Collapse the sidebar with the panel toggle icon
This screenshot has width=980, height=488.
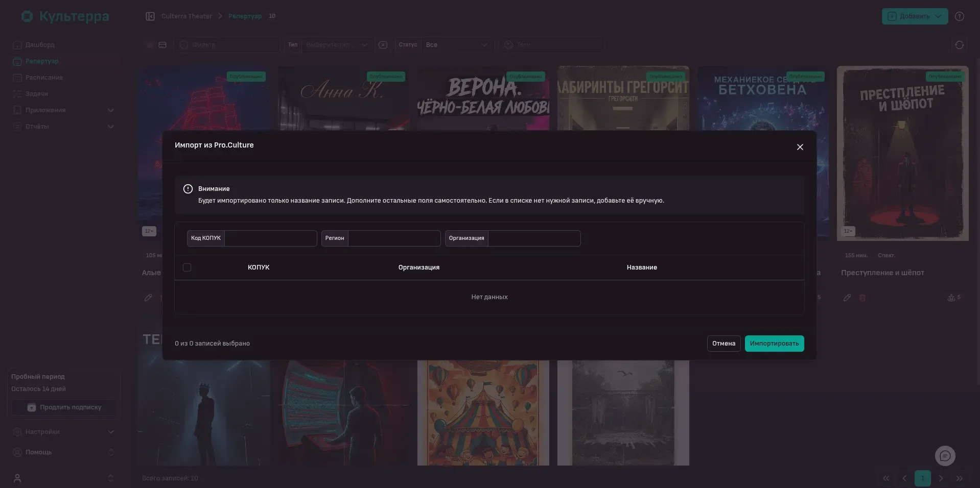click(x=150, y=16)
